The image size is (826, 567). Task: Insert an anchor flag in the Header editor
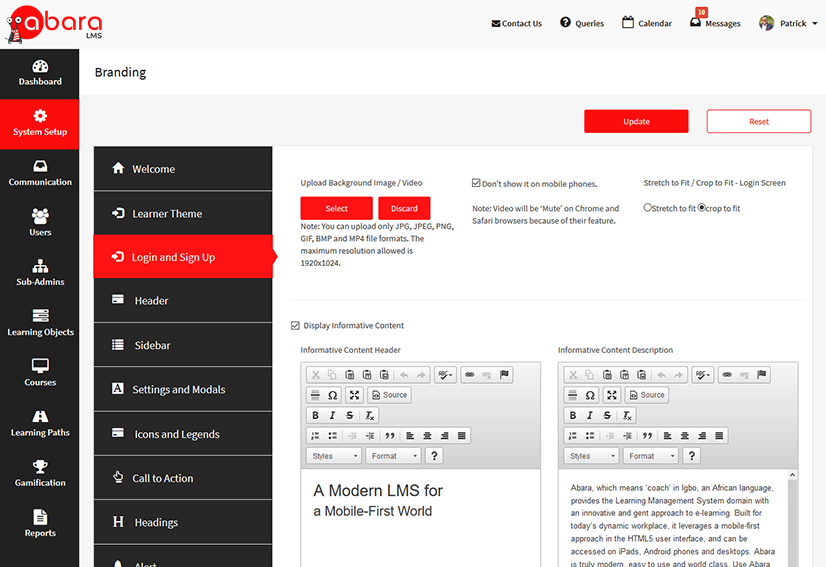(x=504, y=375)
